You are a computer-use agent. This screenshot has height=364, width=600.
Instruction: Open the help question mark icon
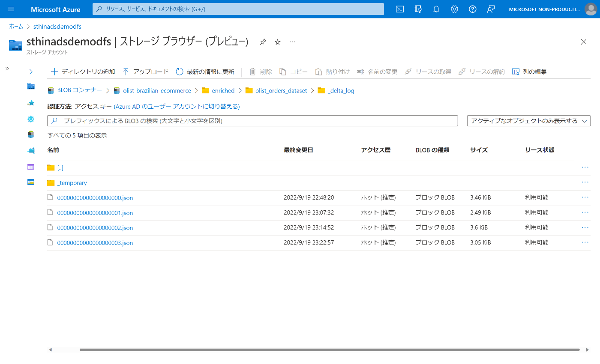[x=473, y=9]
